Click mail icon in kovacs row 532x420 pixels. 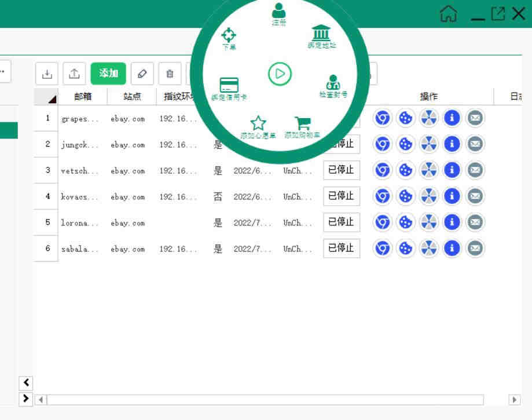(x=475, y=196)
